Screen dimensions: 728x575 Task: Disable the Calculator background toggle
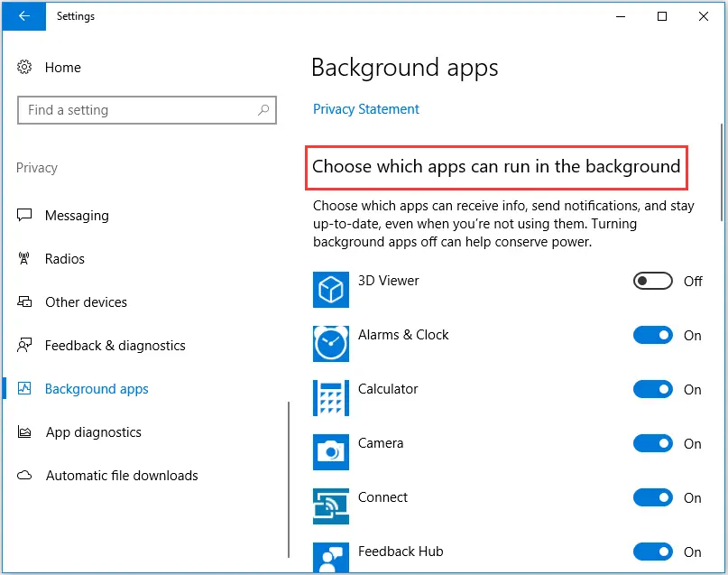click(652, 389)
